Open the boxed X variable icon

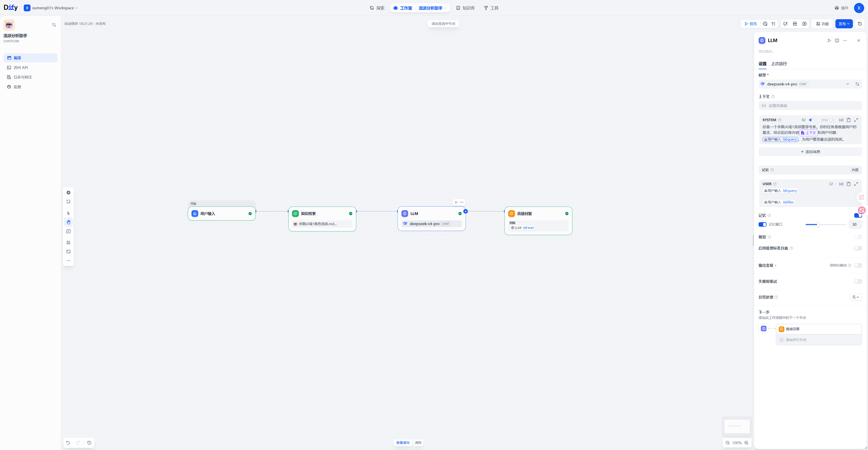pos(805,24)
